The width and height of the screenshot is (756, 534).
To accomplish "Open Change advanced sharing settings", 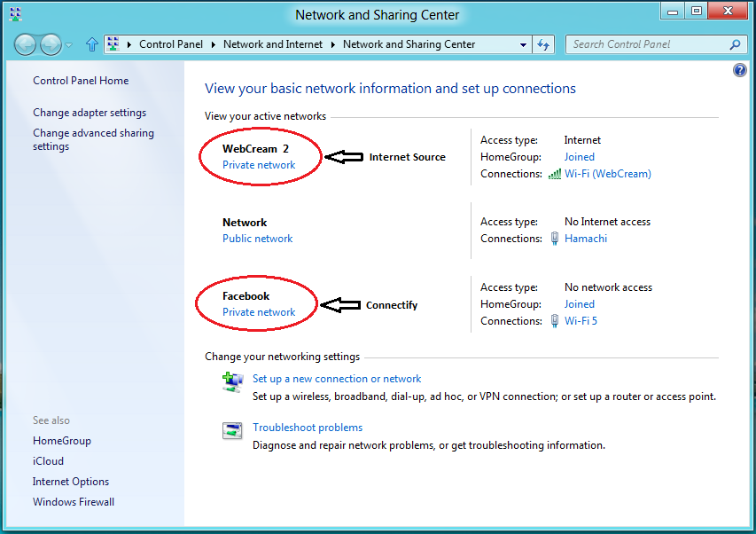I will click(93, 139).
